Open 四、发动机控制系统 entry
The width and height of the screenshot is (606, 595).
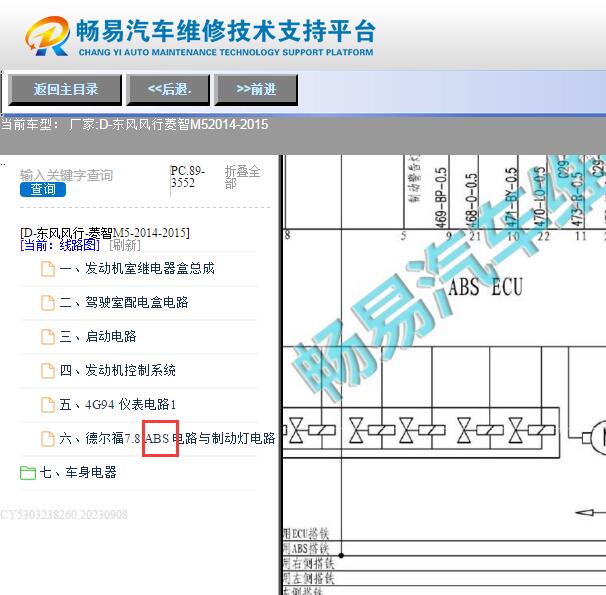tap(117, 371)
